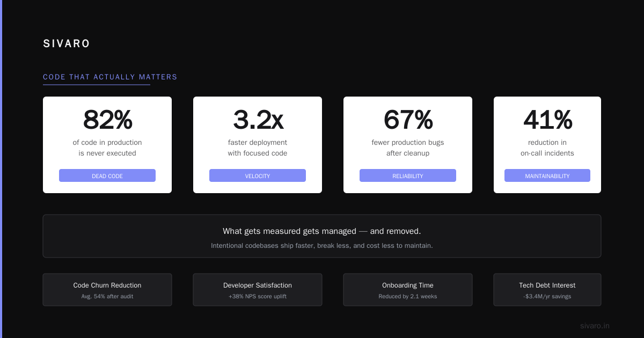Open the sivaro.in footer link

595,326
